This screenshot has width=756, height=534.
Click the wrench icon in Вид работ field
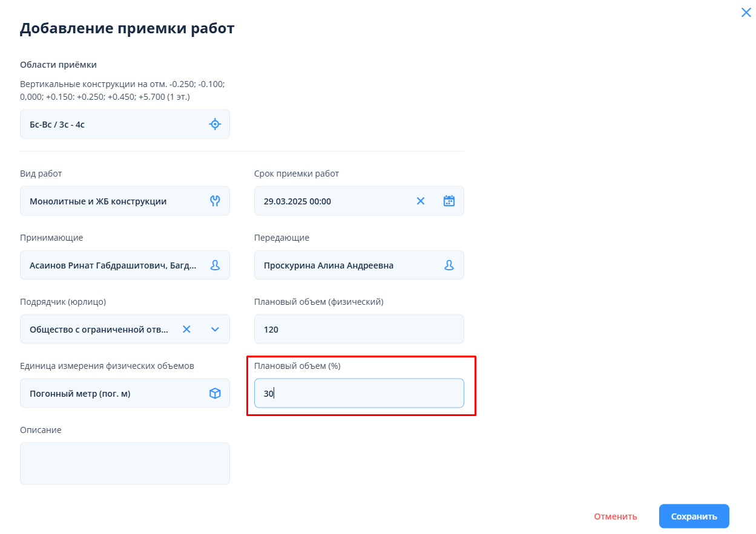(215, 201)
